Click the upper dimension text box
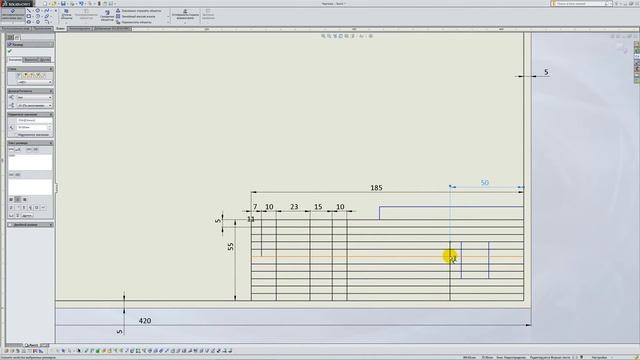Image resolution: width=640 pixels, height=360 pixels. [30, 162]
